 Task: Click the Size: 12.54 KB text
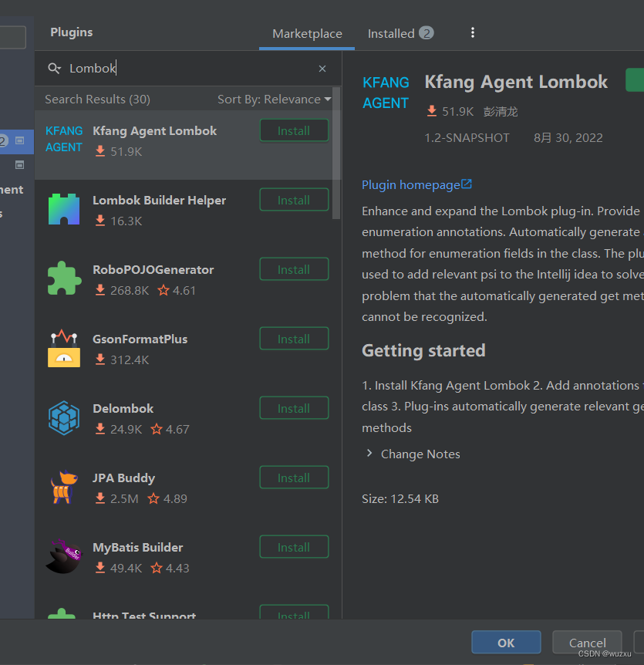[x=400, y=498]
